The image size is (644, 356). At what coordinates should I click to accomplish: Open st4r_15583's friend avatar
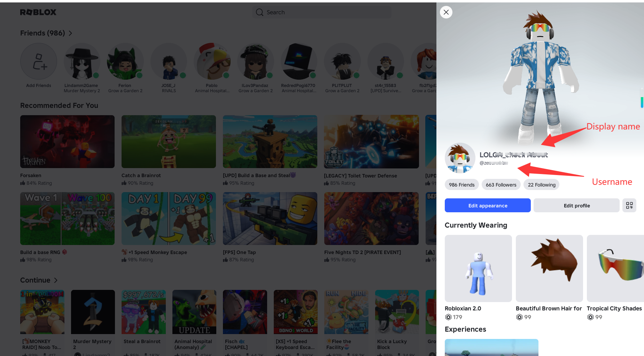(x=386, y=61)
